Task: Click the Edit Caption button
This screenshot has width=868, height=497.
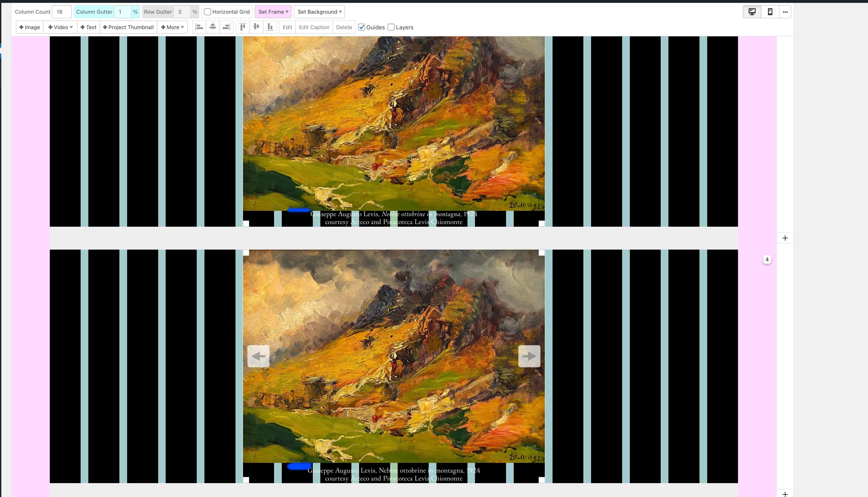Action: pyautogui.click(x=314, y=27)
